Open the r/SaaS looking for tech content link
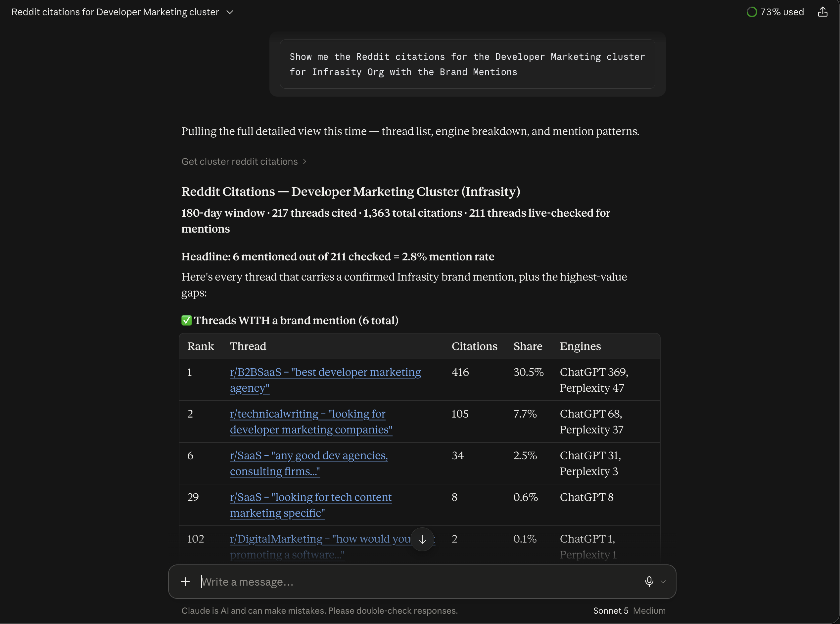The image size is (840, 624). (x=310, y=505)
